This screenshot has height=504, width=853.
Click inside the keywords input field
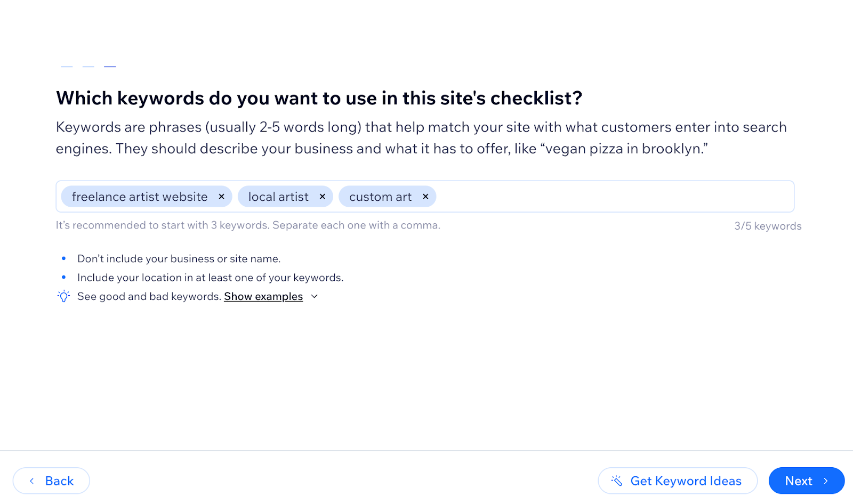pyautogui.click(x=613, y=197)
